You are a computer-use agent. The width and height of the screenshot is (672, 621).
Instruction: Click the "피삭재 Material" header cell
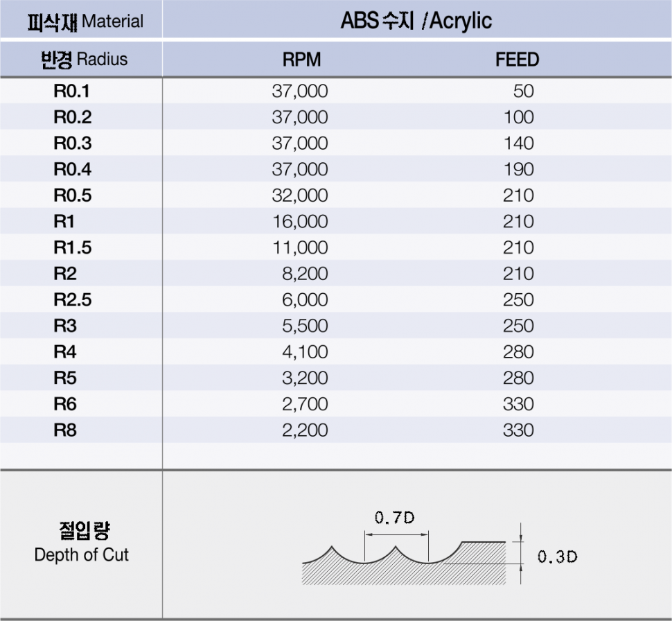pyautogui.click(x=85, y=21)
